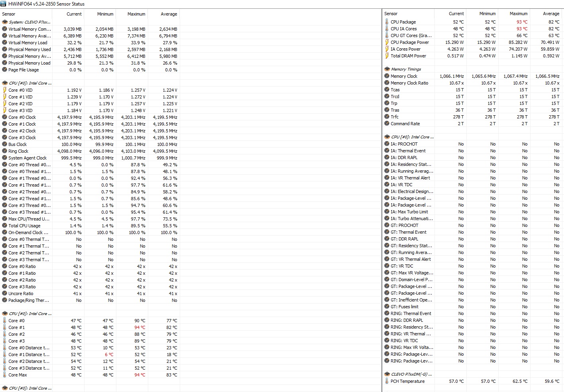Click the lightning icon for Core #0 VID

point(5,90)
